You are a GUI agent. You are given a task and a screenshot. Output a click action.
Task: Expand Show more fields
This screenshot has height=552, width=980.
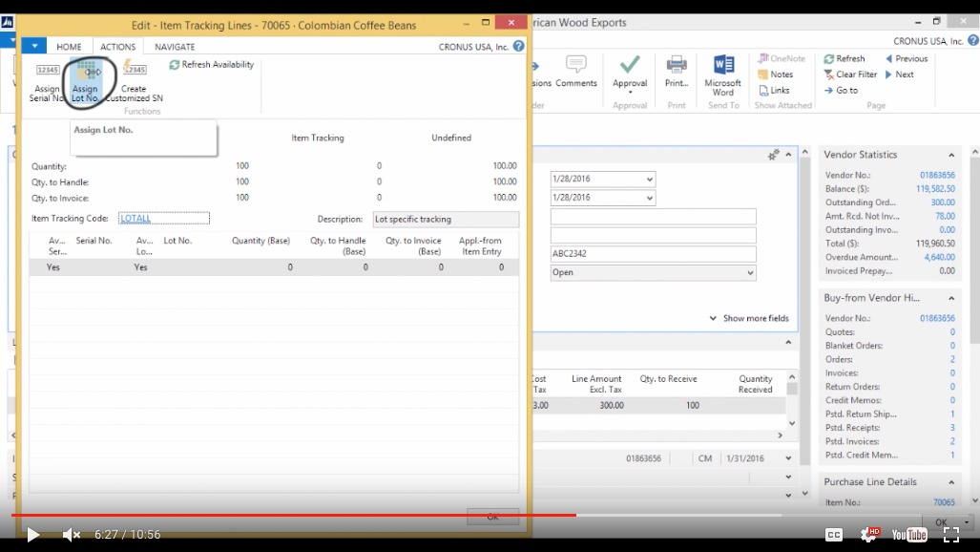click(749, 318)
